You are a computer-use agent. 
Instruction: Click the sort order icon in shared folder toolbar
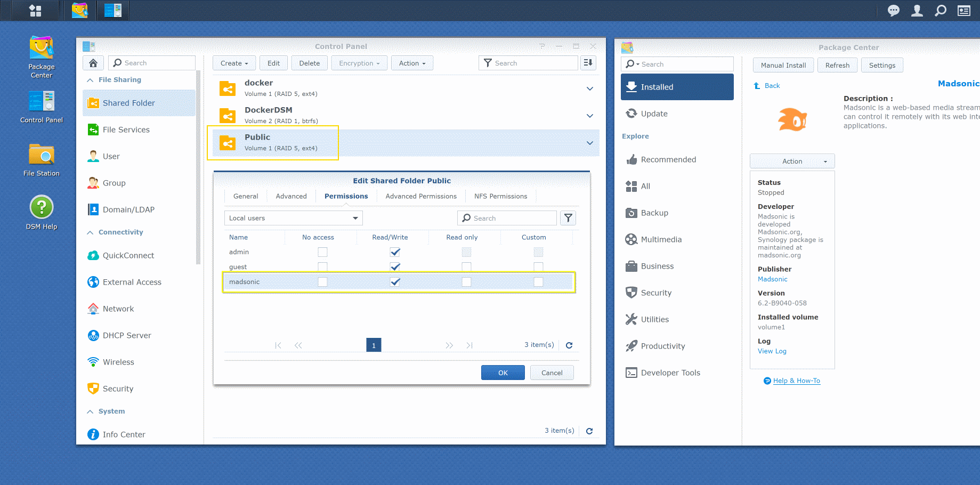tap(588, 63)
